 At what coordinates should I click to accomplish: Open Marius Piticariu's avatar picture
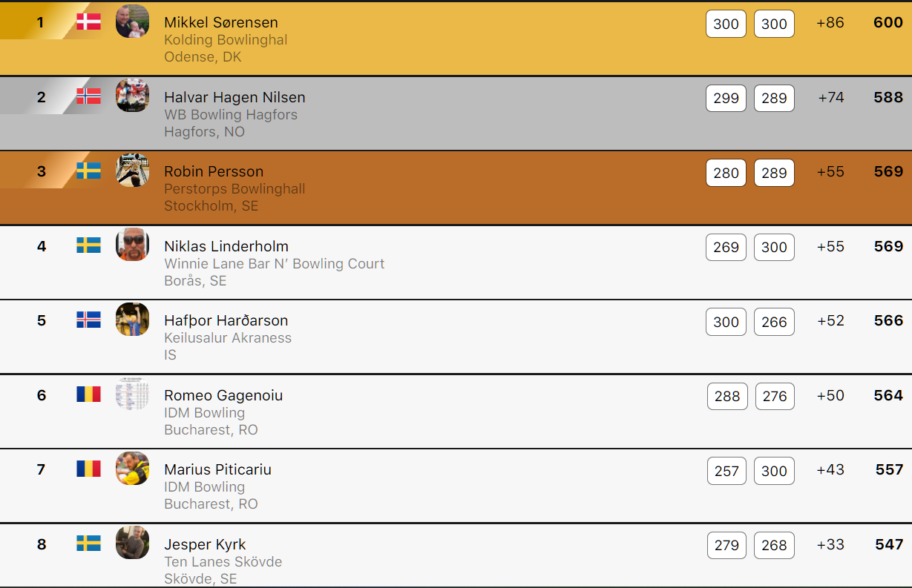point(132,469)
